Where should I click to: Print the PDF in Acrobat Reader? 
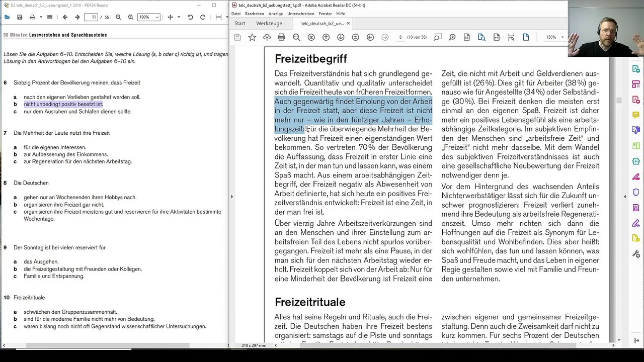281,37
